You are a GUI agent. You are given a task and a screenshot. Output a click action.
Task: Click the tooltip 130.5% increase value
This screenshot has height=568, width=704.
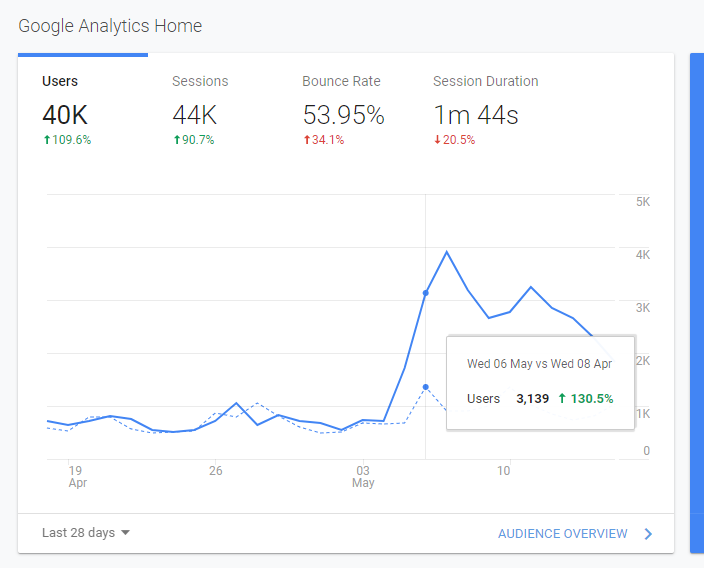pyautogui.click(x=586, y=398)
